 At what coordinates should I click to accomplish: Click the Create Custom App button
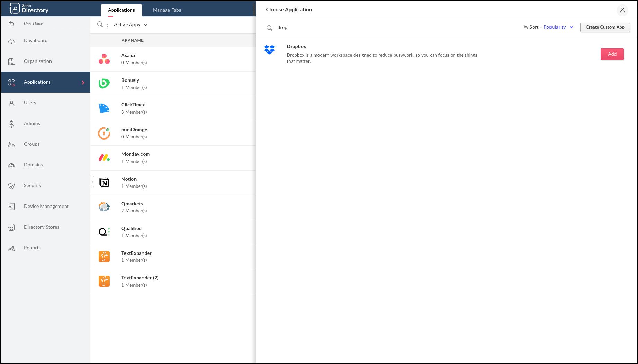click(605, 27)
